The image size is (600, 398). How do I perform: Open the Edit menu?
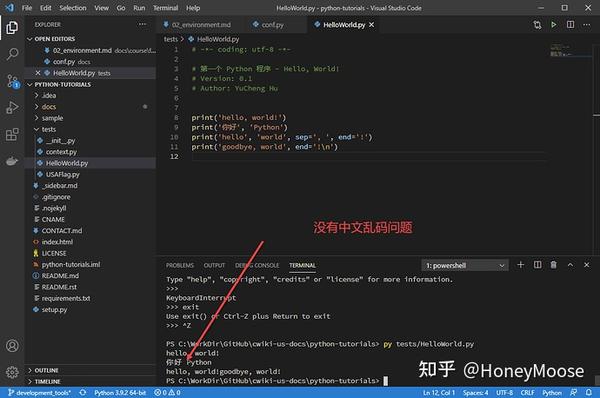coord(46,8)
